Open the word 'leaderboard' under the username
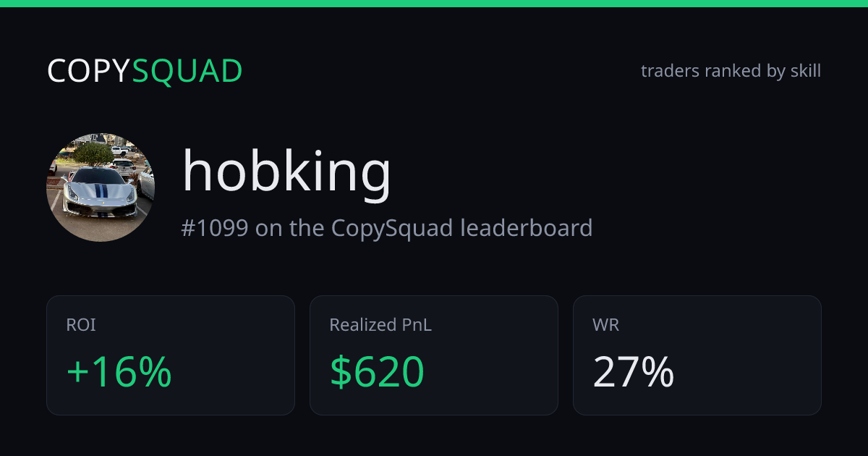The height and width of the screenshot is (456, 868). (527, 228)
